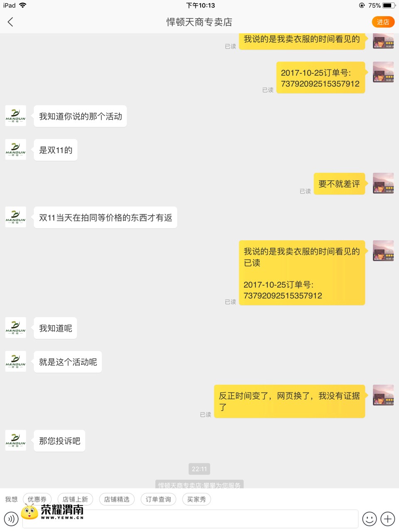Select the 店铺上新 quick option

75,499
